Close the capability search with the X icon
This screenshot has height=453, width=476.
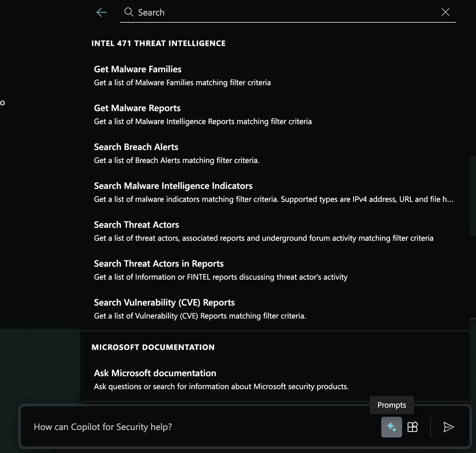point(446,12)
